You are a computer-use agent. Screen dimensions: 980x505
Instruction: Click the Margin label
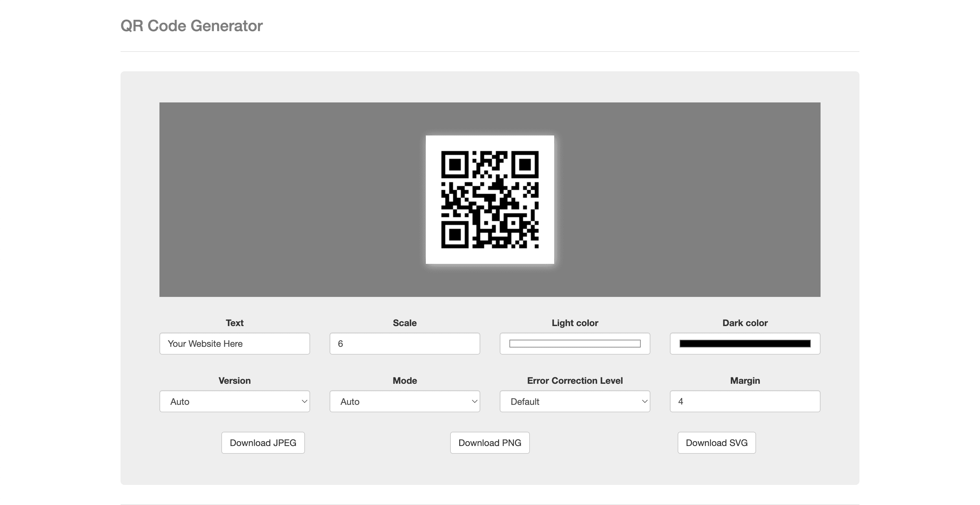coord(744,380)
